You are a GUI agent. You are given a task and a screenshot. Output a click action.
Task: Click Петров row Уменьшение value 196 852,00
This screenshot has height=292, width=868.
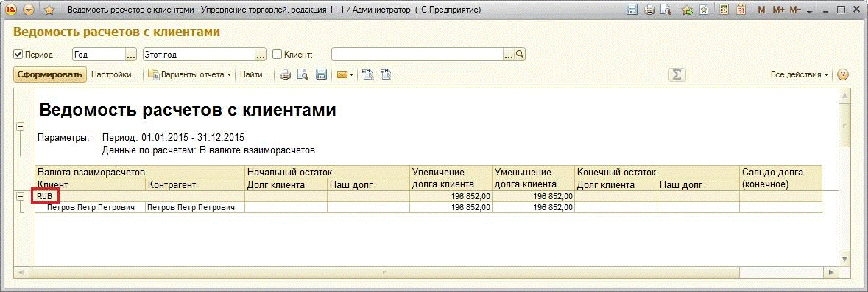[534, 207]
